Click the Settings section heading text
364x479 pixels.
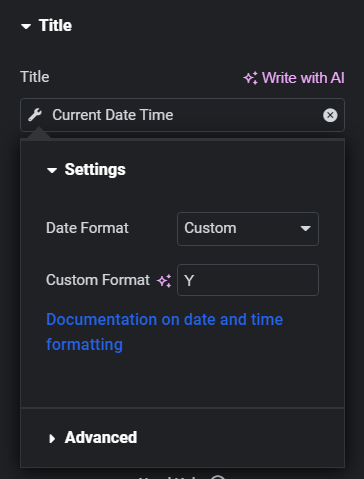click(x=95, y=169)
